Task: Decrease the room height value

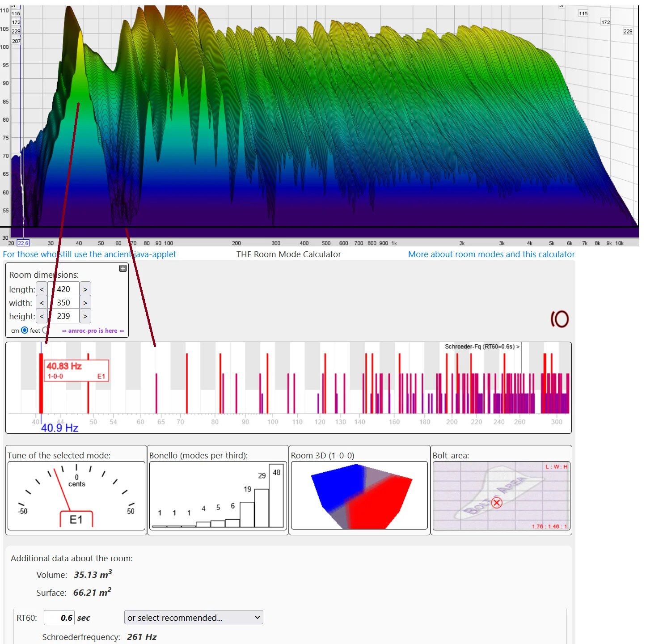Action: tap(42, 316)
